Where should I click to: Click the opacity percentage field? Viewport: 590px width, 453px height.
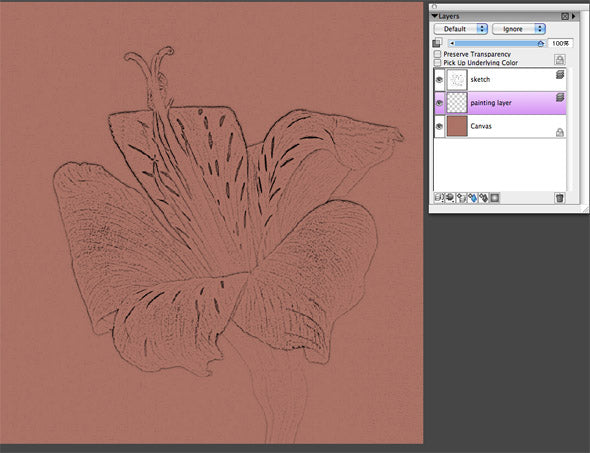[560, 44]
